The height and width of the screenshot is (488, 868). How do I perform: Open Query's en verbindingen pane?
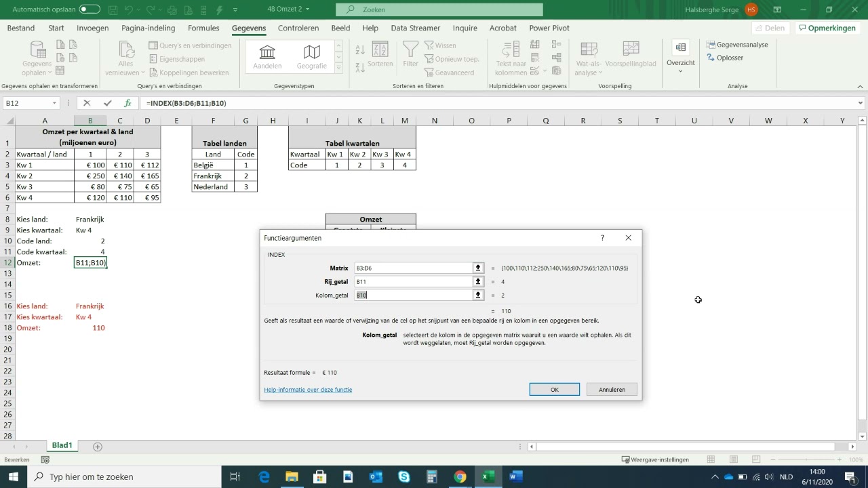pos(191,45)
